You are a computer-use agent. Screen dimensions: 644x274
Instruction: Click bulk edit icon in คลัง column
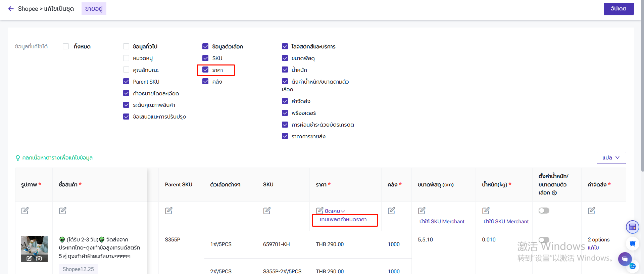391,211
